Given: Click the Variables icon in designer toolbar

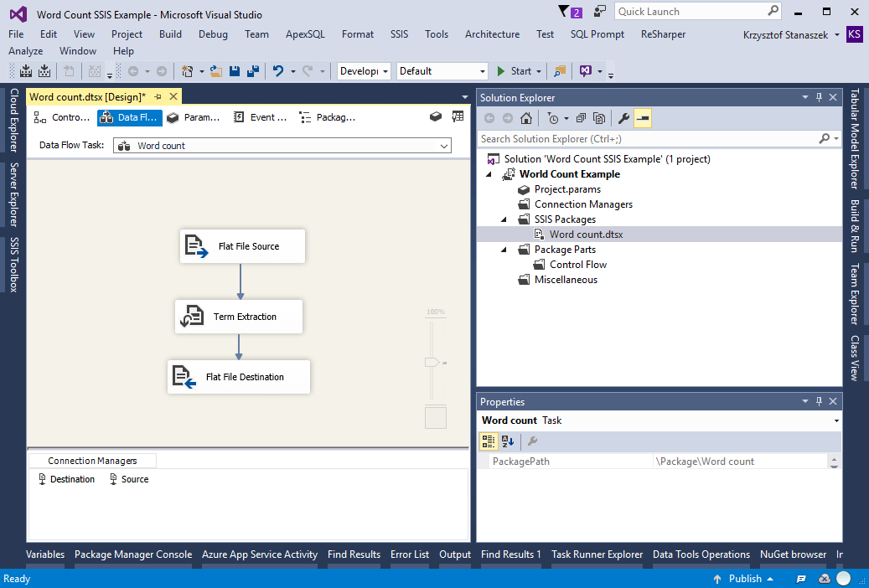Looking at the screenshot, I should [x=436, y=116].
